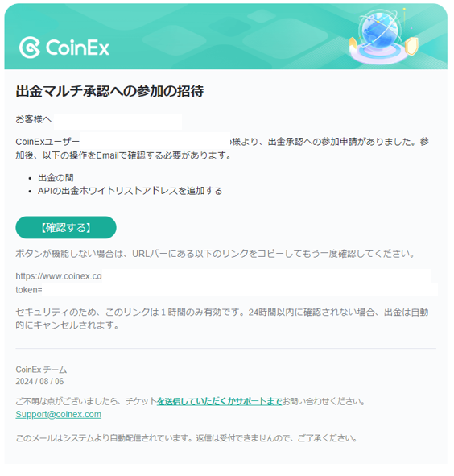Open the Support@coinex.com email link
454x476 pixels.
pos(58,414)
